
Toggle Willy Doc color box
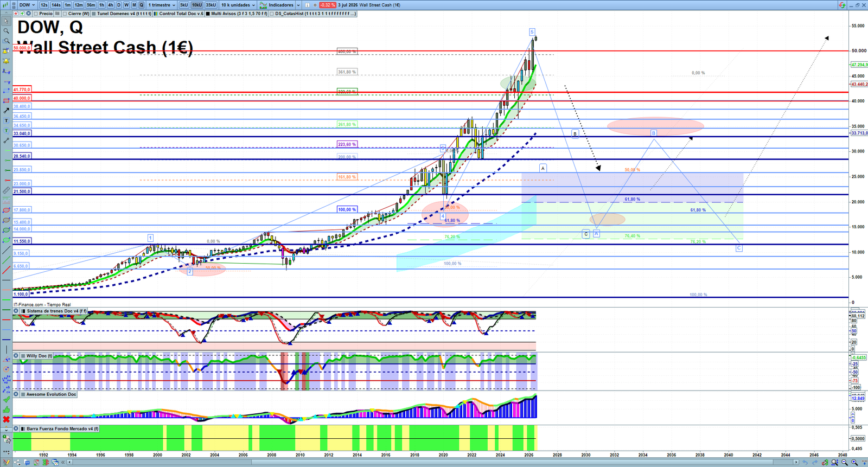[23, 356]
